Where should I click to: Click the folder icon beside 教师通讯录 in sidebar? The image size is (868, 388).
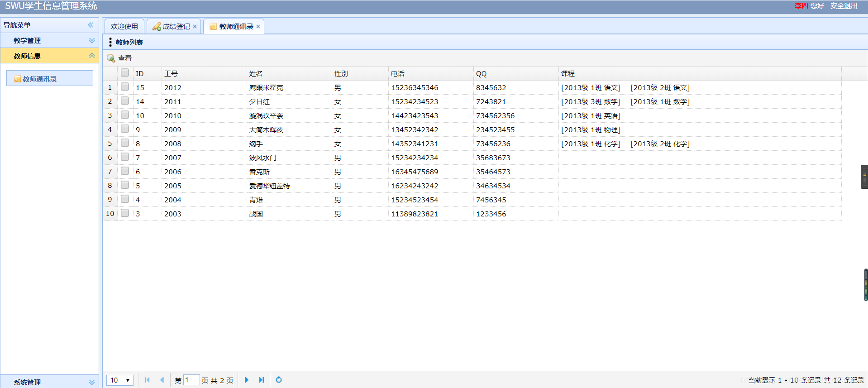[x=18, y=79]
